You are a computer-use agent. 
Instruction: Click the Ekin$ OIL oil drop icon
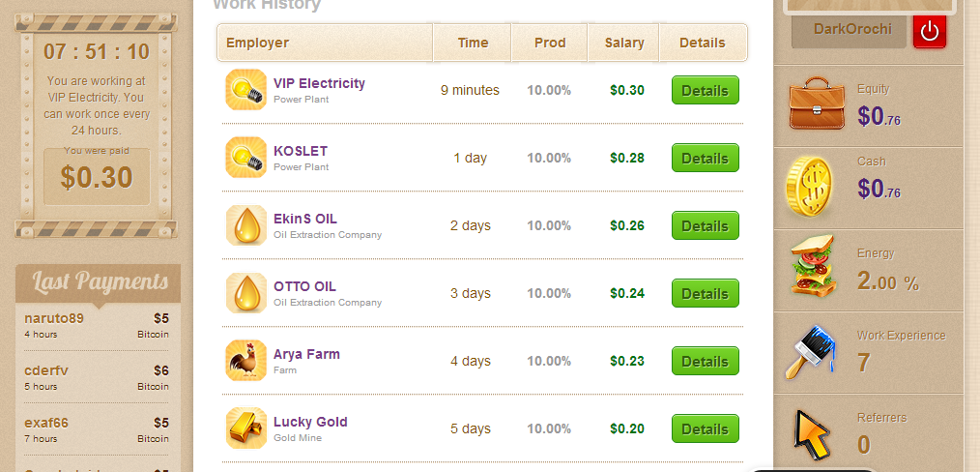(x=245, y=225)
